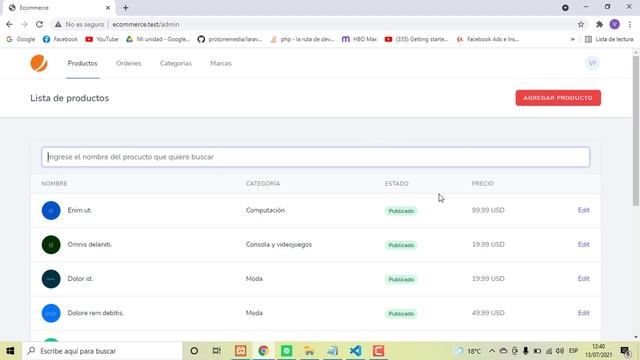Show hidden system tray icons

click(x=492, y=351)
